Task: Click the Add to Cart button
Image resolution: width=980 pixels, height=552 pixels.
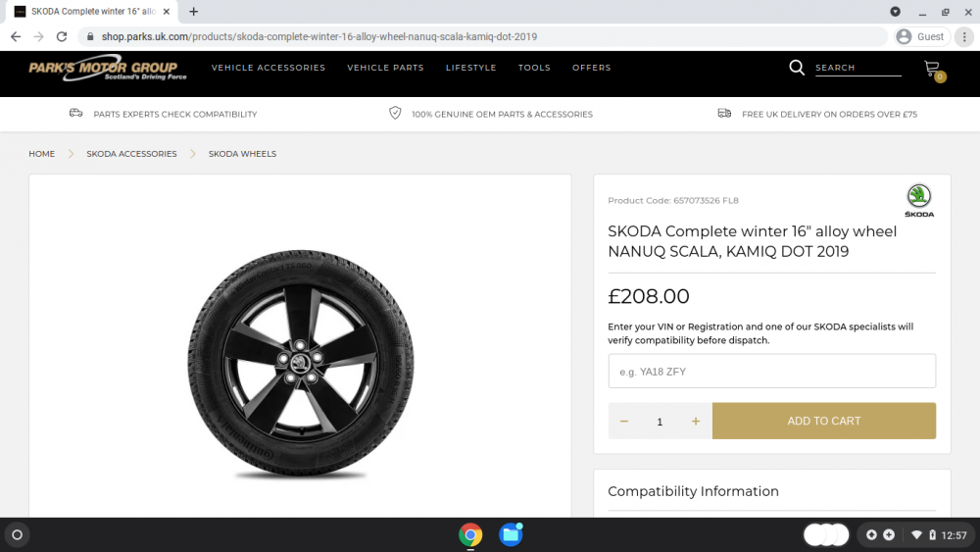Action: click(x=824, y=421)
